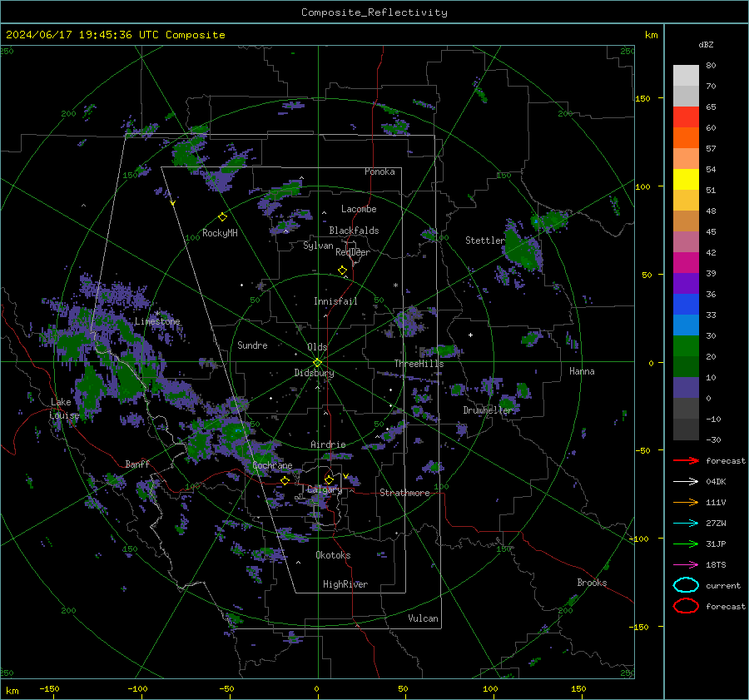Click the dBZ legend heading
Viewport: 749px width, 700px height.
tap(706, 44)
